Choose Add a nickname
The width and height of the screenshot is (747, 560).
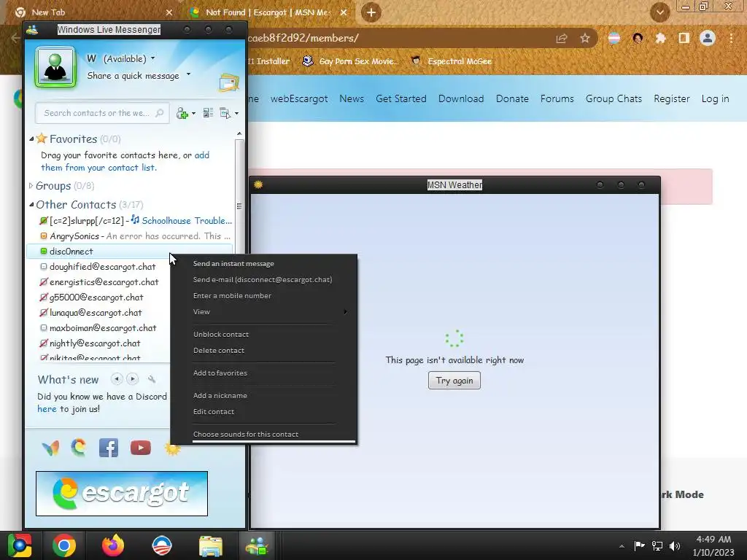tap(263, 395)
